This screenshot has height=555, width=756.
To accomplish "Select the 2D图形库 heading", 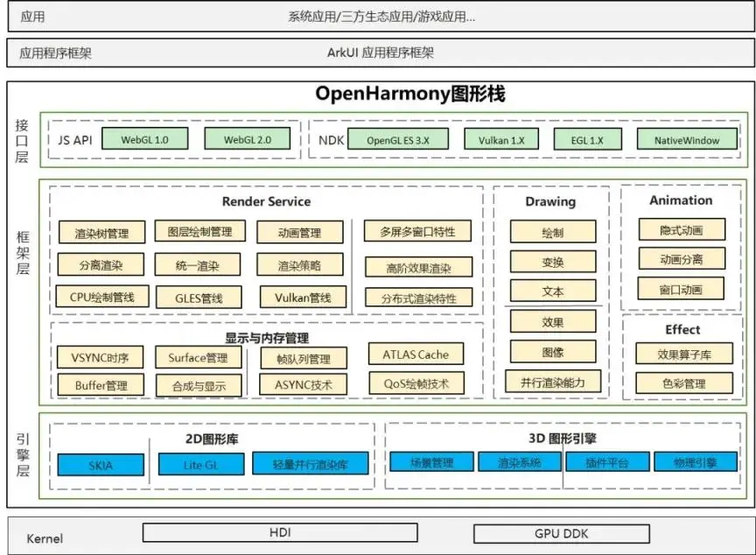I will [x=212, y=439].
